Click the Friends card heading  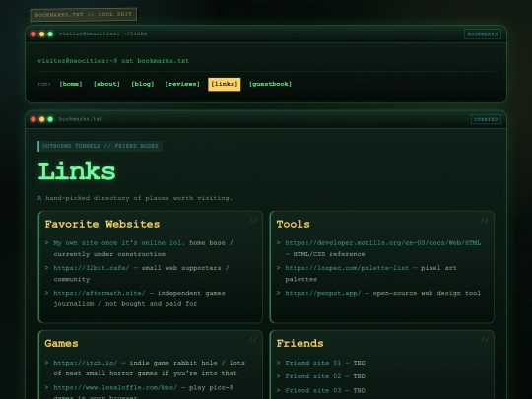pos(299,343)
